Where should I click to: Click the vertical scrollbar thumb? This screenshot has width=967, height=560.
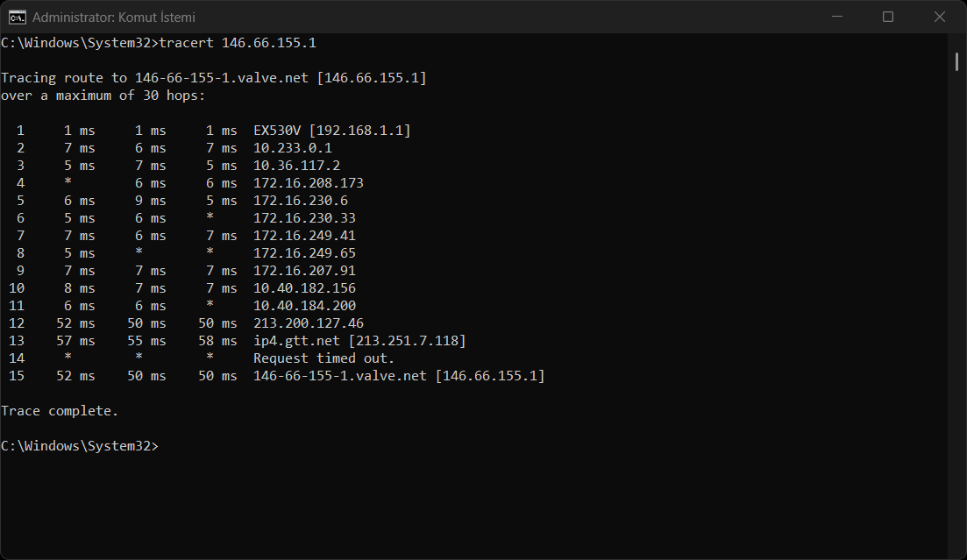[x=956, y=61]
